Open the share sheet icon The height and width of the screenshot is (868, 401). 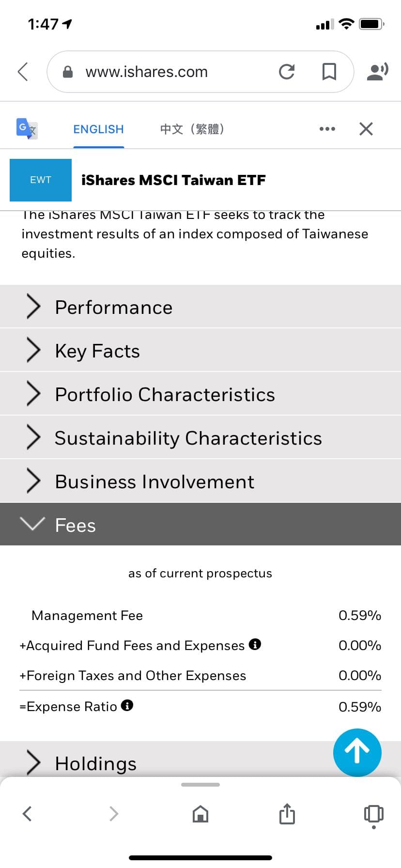287,814
